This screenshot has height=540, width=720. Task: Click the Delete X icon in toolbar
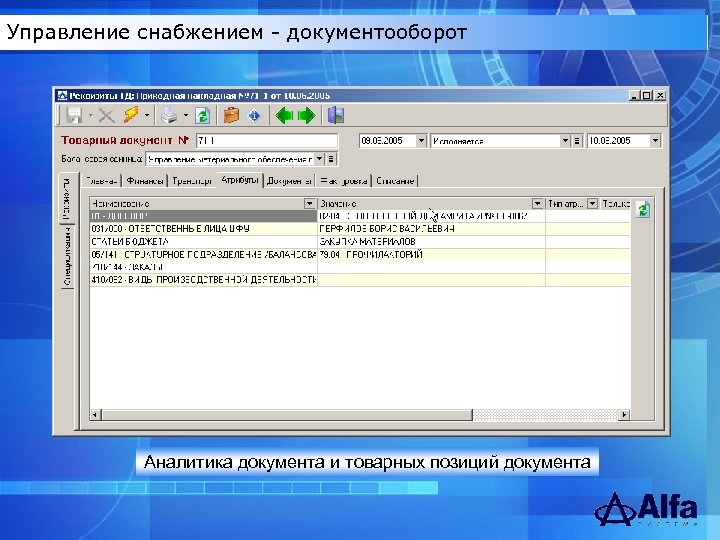(107, 115)
